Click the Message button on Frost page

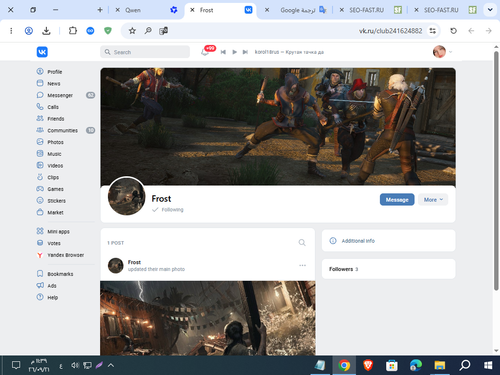(x=397, y=200)
